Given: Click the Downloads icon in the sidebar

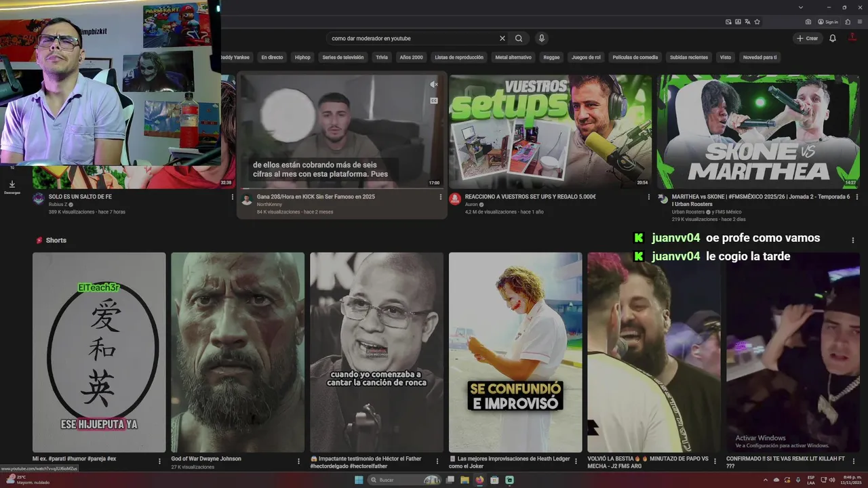Looking at the screenshot, I should click(12, 184).
